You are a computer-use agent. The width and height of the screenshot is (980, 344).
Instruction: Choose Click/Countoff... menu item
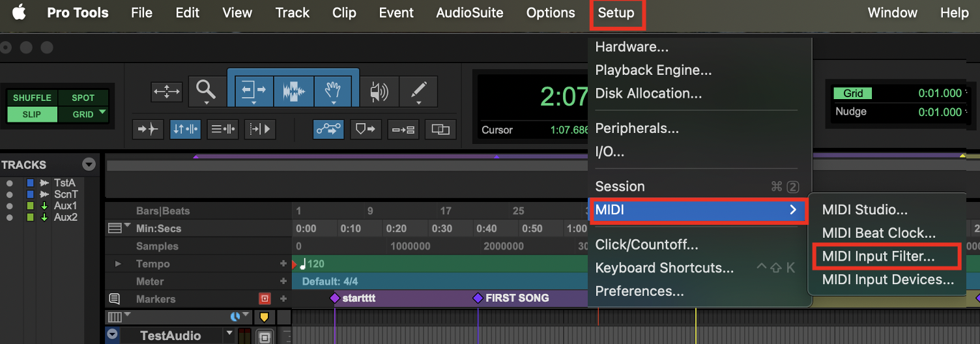pyautogui.click(x=647, y=245)
